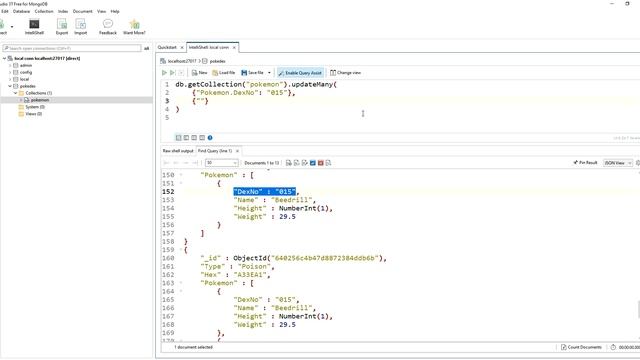Toggle Enable Query Assist
The height and width of the screenshot is (360, 640).
pos(300,73)
